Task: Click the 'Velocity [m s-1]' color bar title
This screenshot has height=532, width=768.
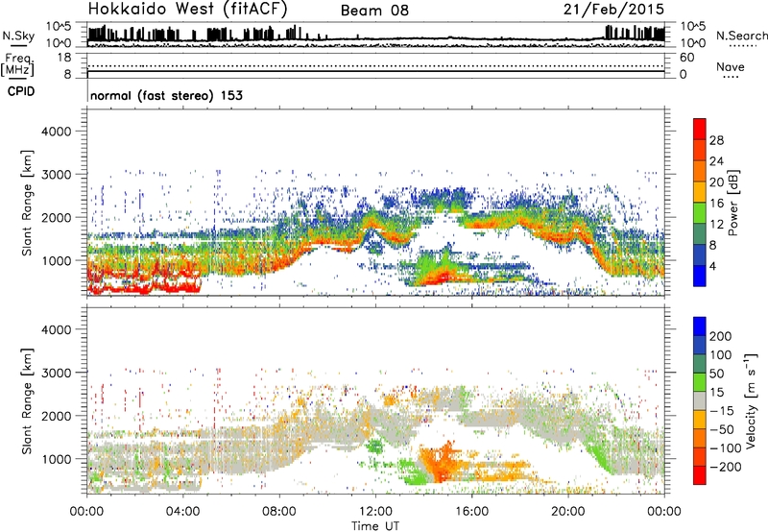Action: tap(751, 400)
